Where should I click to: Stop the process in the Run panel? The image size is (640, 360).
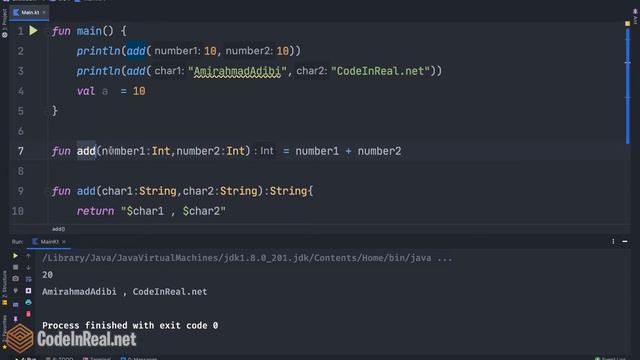click(16, 267)
